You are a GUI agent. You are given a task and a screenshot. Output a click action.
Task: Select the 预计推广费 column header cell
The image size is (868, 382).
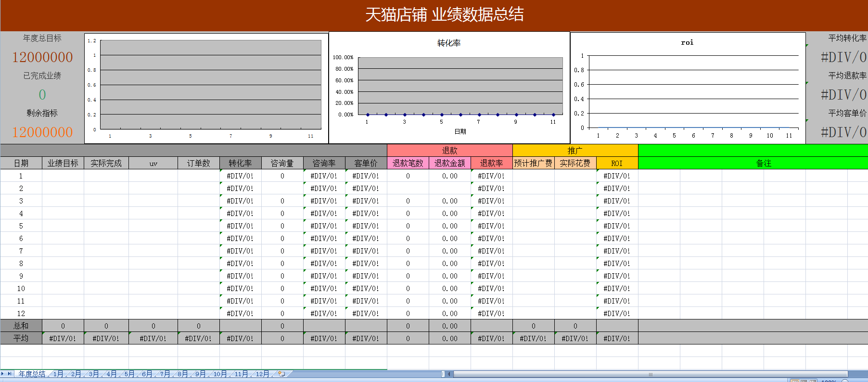534,163
